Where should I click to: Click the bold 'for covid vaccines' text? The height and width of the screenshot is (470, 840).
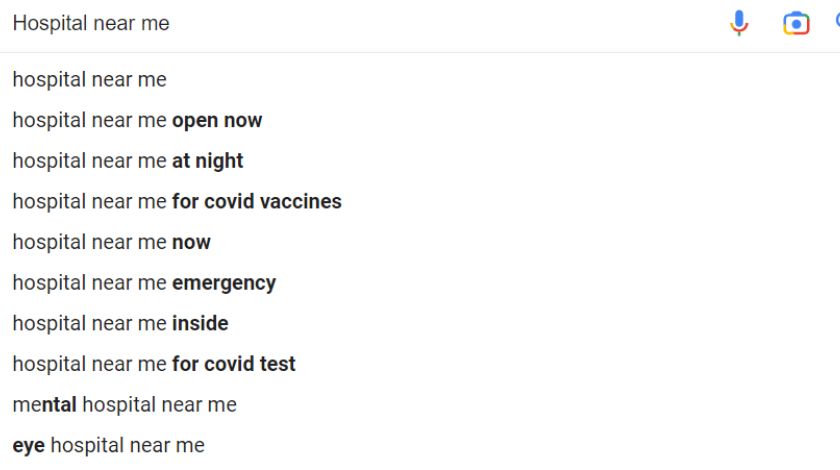pos(257,202)
